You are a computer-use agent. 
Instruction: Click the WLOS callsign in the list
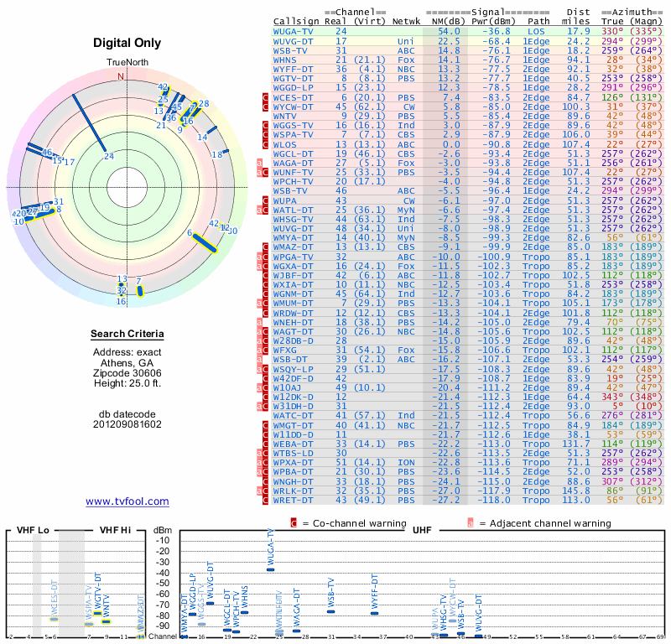click(x=284, y=144)
